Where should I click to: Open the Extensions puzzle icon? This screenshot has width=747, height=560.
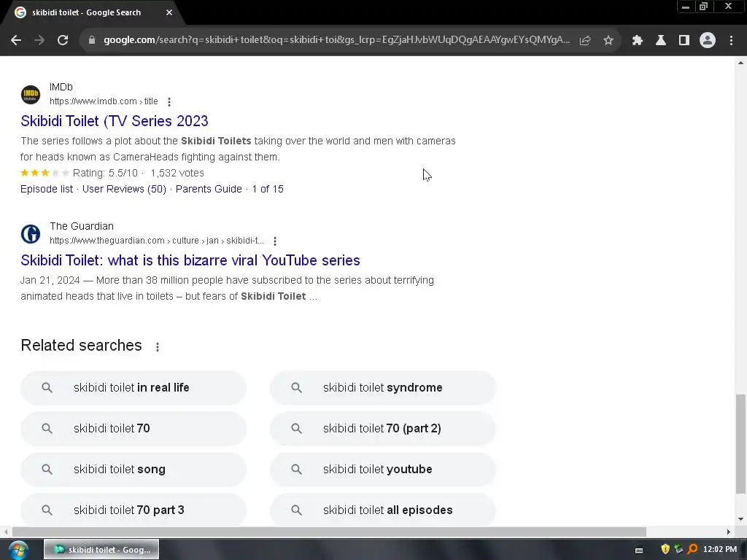pyautogui.click(x=637, y=41)
